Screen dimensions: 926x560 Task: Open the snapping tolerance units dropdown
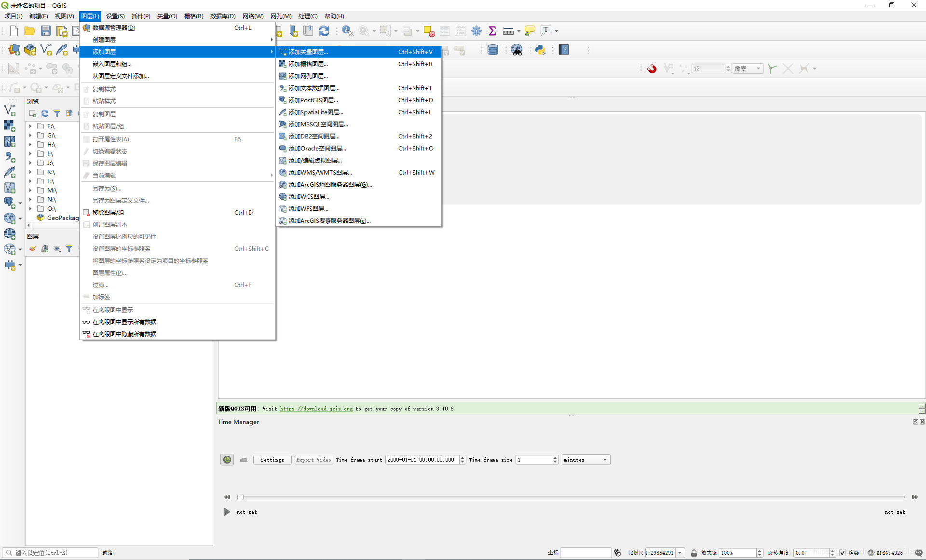point(748,68)
